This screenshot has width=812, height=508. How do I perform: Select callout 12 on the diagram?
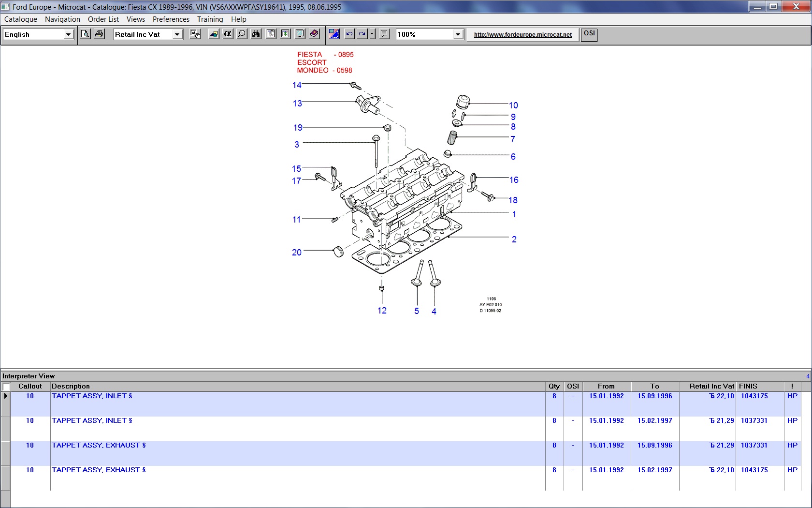coord(382,311)
